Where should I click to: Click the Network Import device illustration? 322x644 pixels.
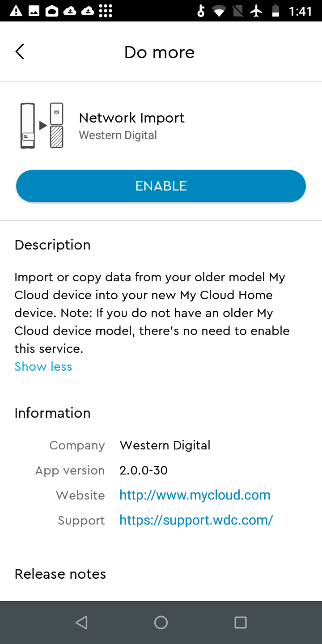pos(42,125)
